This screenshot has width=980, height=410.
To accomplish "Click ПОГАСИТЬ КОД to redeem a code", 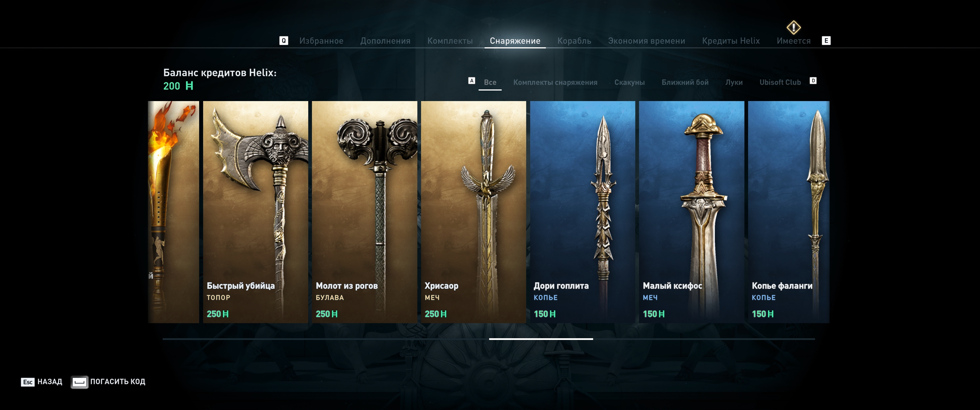I will coord(118,382).
